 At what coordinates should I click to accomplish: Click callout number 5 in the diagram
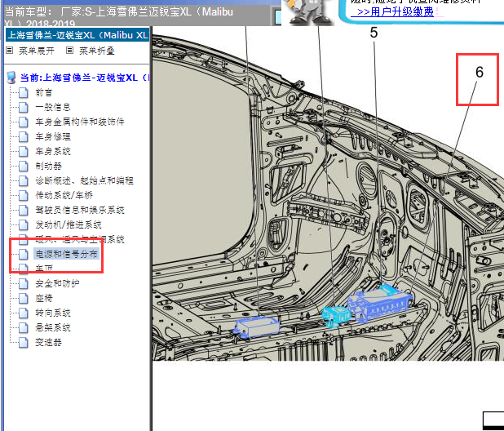pos(374,33)
